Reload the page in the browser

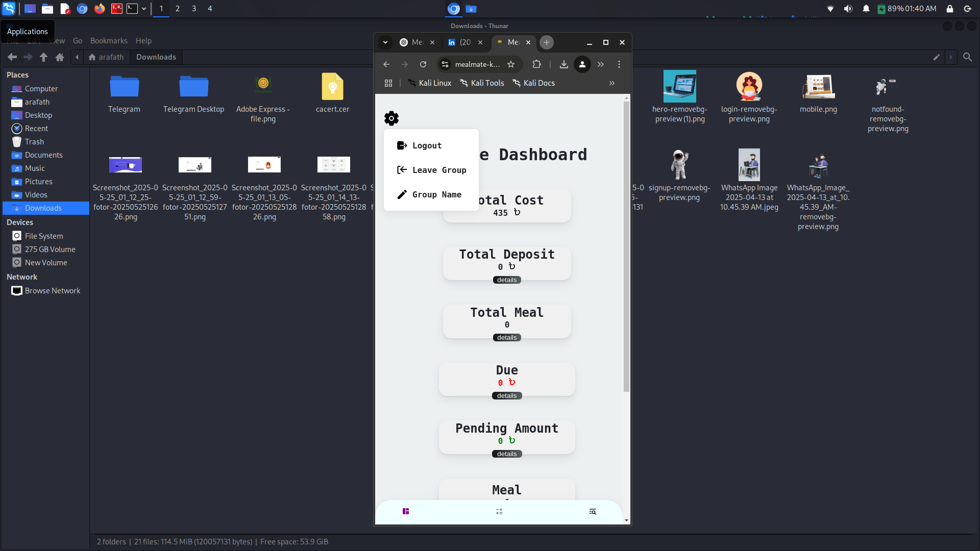[x=423, y=64]
